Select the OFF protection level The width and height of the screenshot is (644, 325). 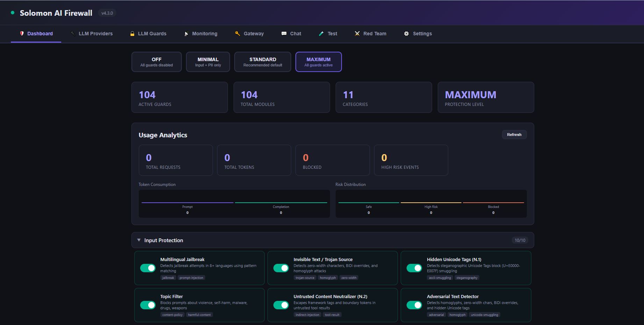tap(157, 62)
